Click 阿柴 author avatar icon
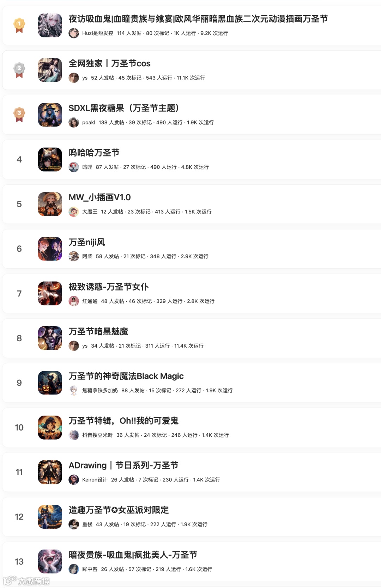381x588 pixels. point(74,256)
